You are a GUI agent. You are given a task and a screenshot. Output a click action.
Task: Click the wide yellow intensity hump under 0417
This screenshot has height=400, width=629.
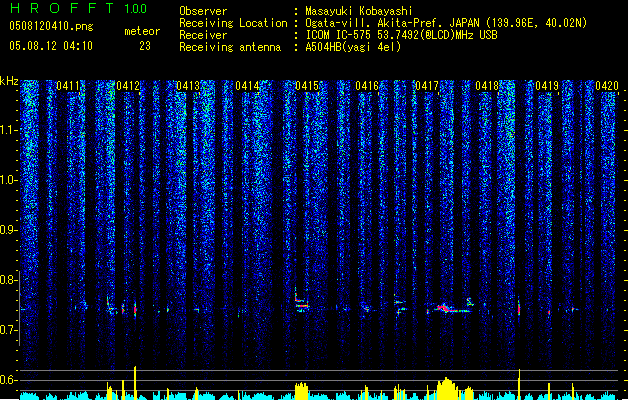click(x=446, y=388)
